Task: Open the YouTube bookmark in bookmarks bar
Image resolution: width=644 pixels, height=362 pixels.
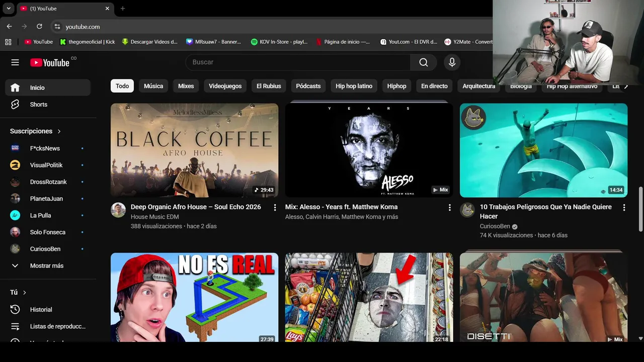Action: click(39, 42)
